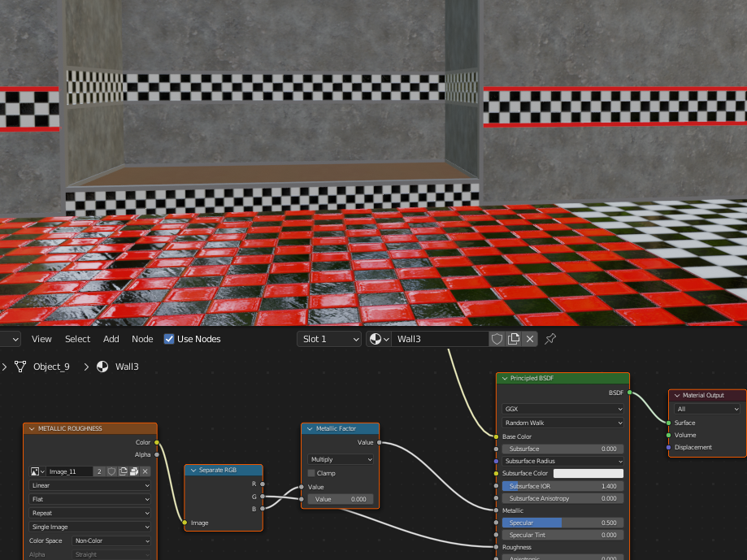Click the Subsurface Color white swatch
This screenshot has width=747, height=560.
(x=588, y=473)
